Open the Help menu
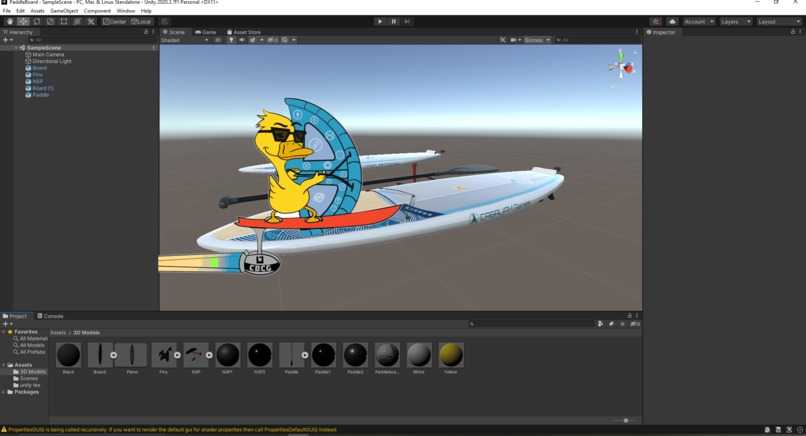The width and height of the screenshot is (806, 436). click(x=146, y=11)
